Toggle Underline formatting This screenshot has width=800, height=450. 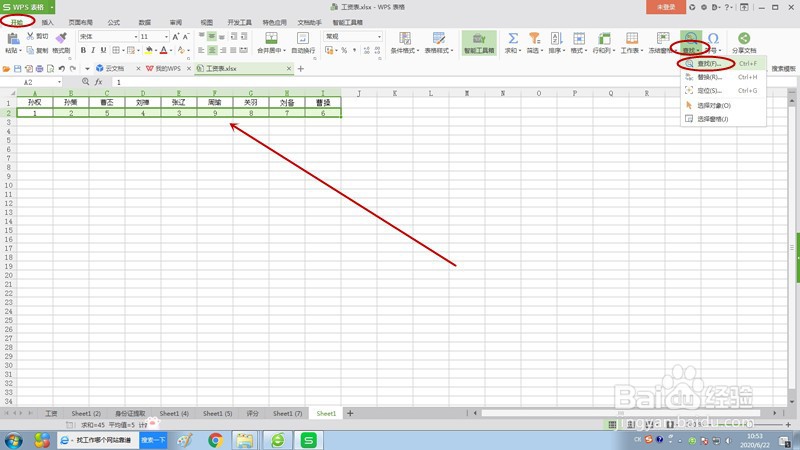pyautogui.click(x=103, y=50)
